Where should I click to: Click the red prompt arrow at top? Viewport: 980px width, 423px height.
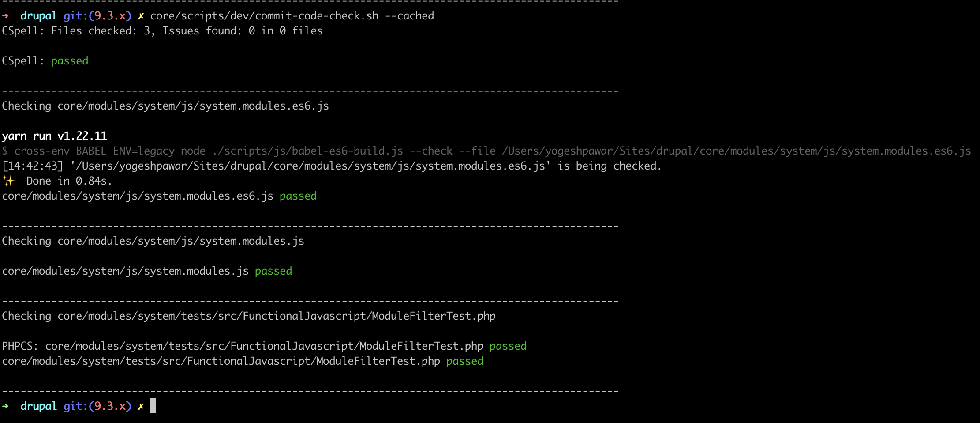pos(5,16)
